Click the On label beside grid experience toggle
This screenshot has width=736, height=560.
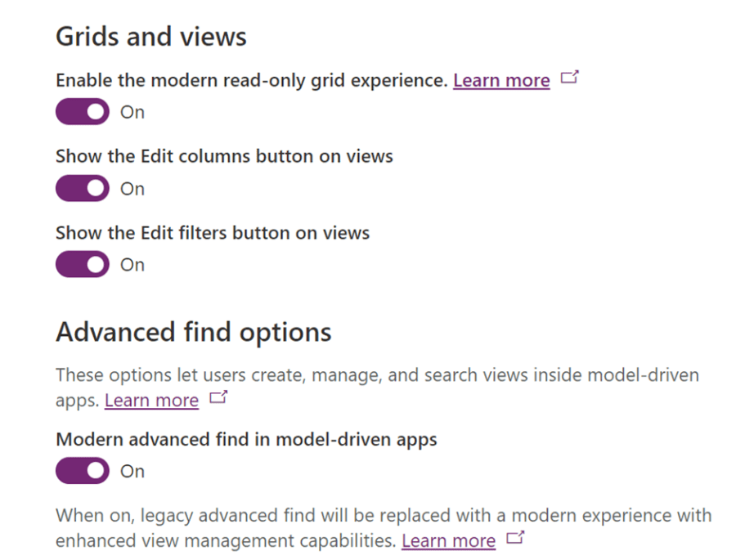(132, 112)
